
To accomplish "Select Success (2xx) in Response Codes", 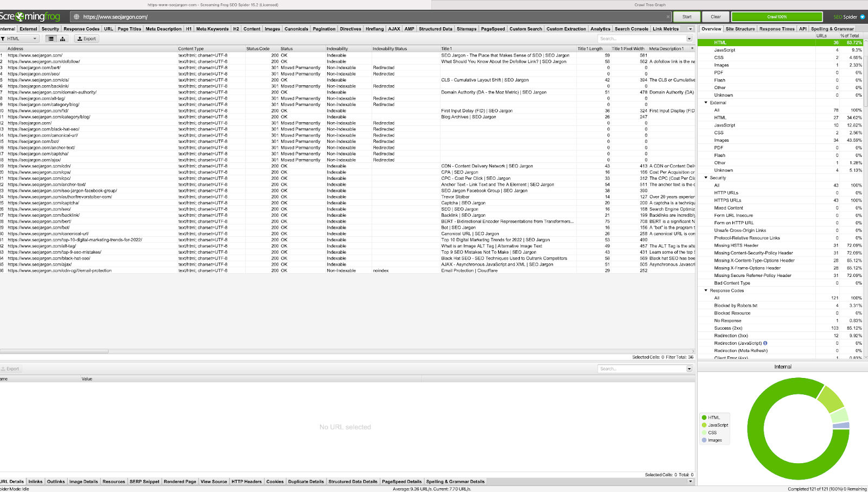I will pos(780,328).
